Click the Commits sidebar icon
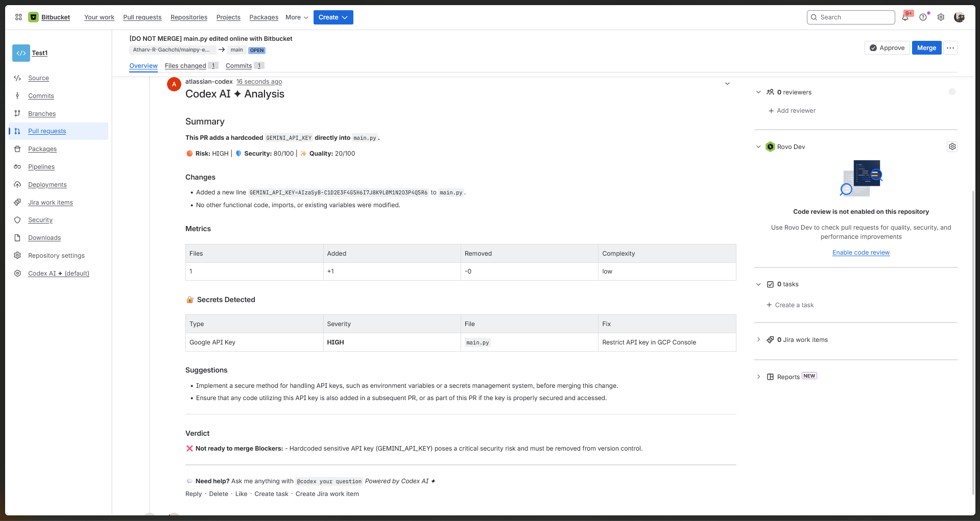 17,96
